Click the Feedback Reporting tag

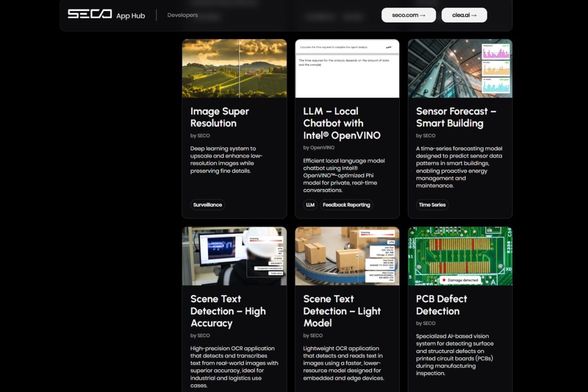pyautogui.click(x=347, y=204)
